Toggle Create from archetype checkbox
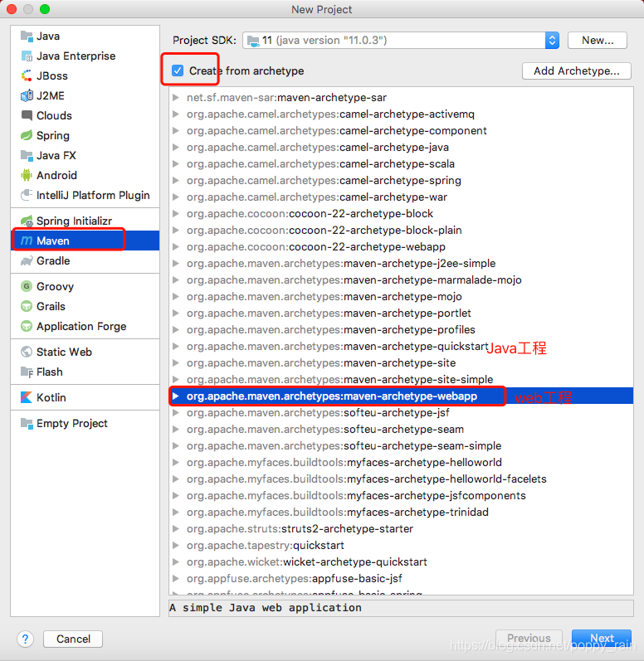This screenshot has width=644, height=661. tap(178, 70)
